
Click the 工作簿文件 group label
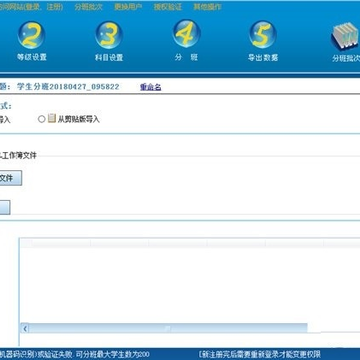point(18,155)
